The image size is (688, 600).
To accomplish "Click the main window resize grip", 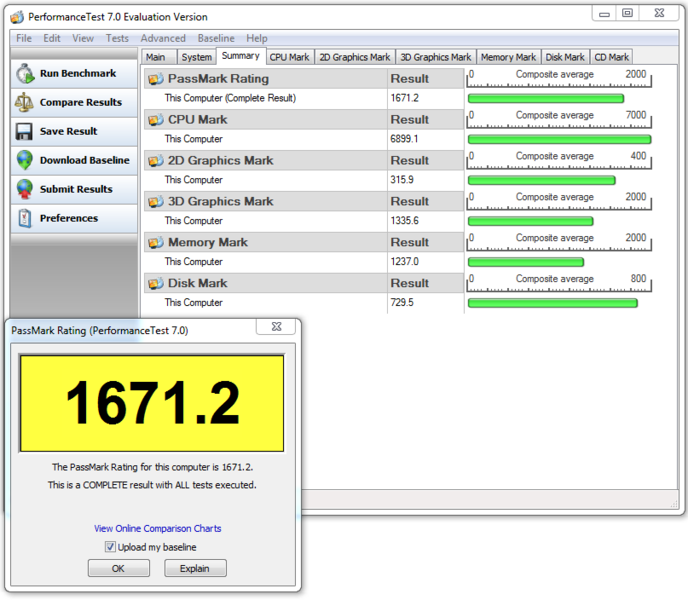I will pyautogui.click(x=674, y=505).
